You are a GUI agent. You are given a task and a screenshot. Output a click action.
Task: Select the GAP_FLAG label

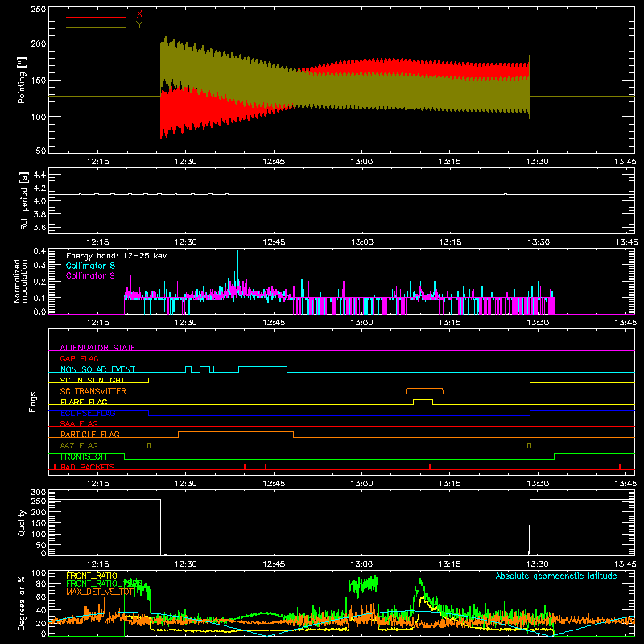tap(80, 358)
